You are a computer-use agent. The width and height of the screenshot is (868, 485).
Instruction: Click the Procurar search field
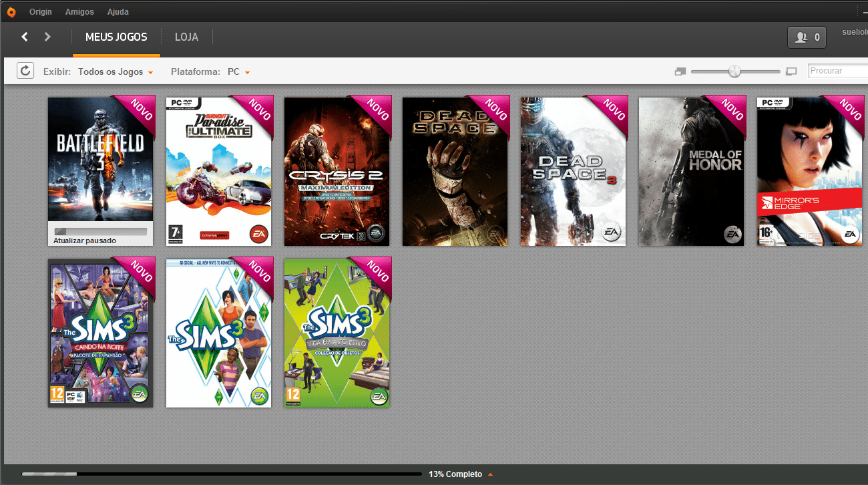[x=837, y=71]
